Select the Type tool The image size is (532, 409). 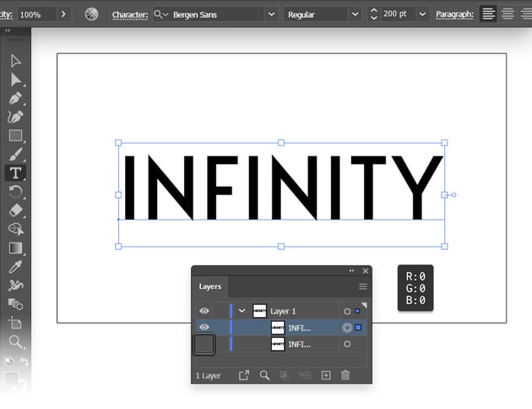15,172
